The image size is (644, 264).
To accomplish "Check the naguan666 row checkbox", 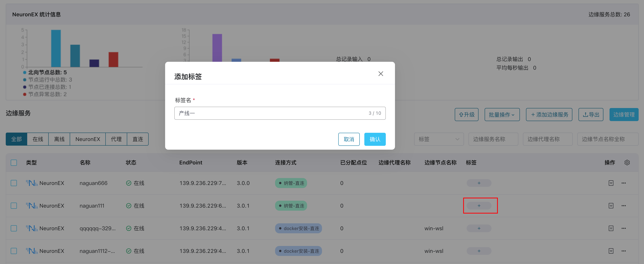I will (14, 183).
